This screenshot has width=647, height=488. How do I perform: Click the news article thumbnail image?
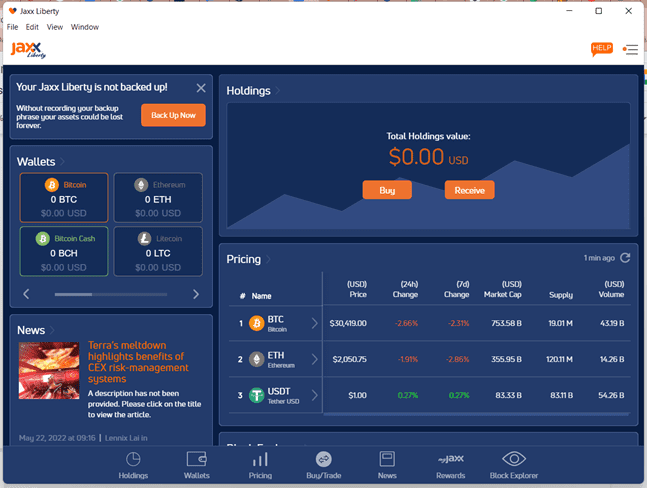(x=49, y=370)
